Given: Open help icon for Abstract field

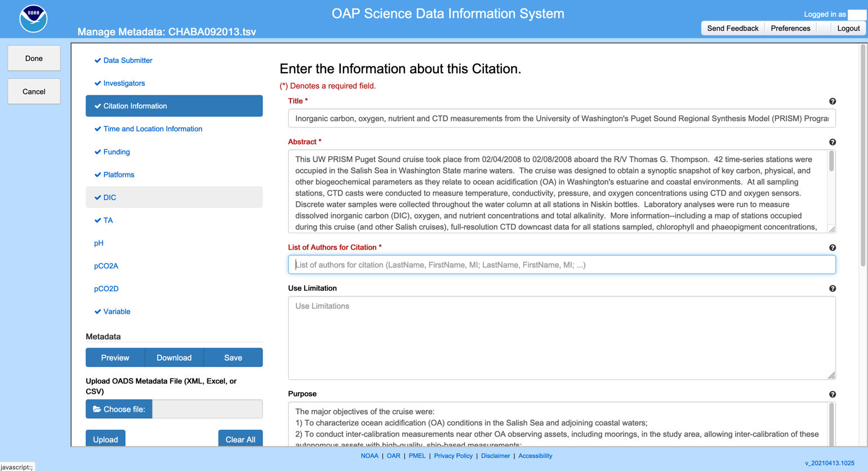Looking at the screenshot, I should 832,143.
